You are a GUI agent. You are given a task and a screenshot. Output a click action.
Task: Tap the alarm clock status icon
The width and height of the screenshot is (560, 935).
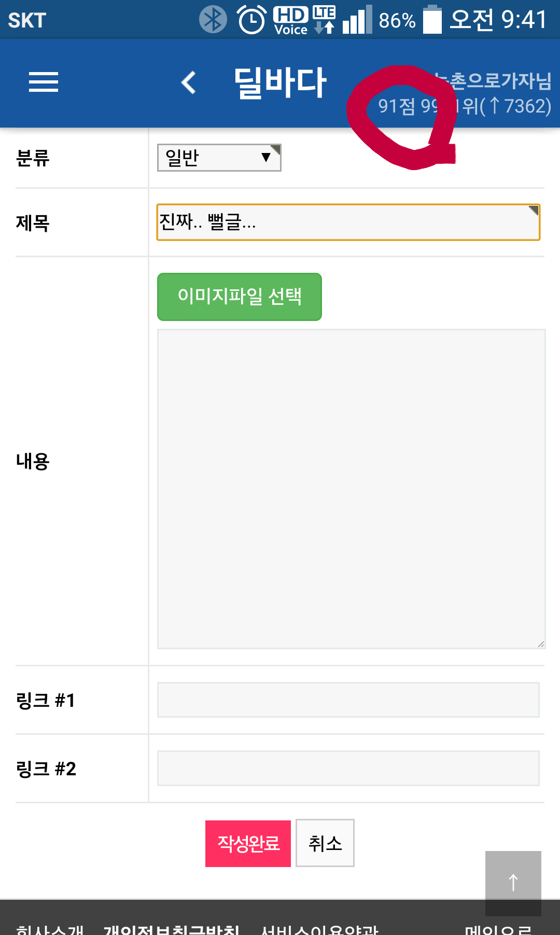tap(251, 20)
